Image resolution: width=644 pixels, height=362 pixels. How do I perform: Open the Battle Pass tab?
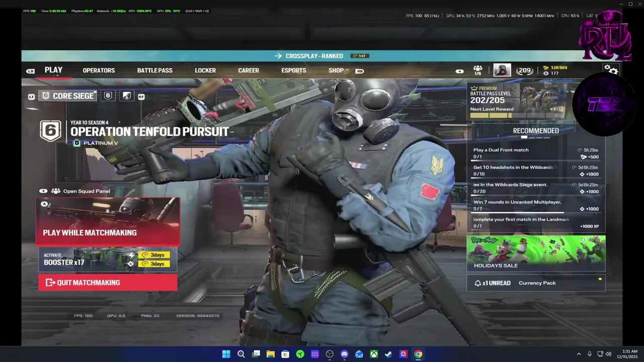pyautogui.click(x=155, y=70)
